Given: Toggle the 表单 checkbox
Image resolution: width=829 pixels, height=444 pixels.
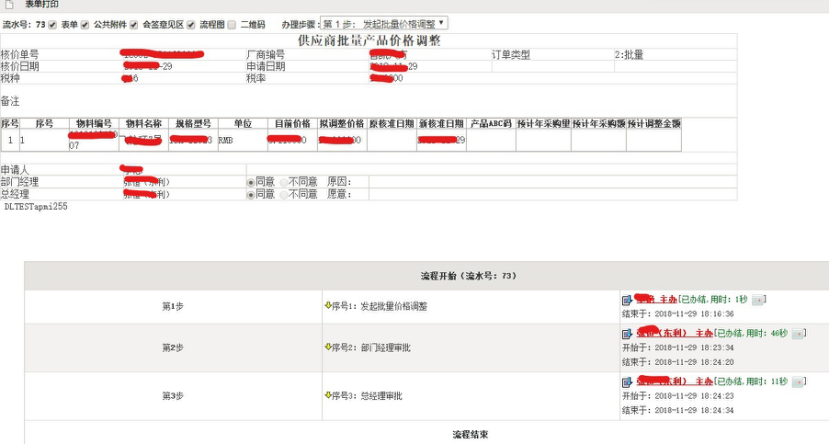Looking at the screenshot, I should coord(85,23).
